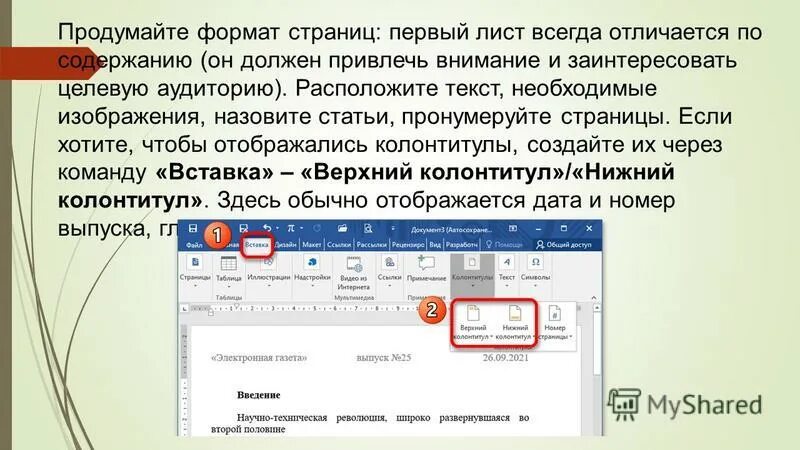Open the Иллюстрации group icon
Image resolution: width=800 pixels, height=450 pixels.
coord(268,262)
